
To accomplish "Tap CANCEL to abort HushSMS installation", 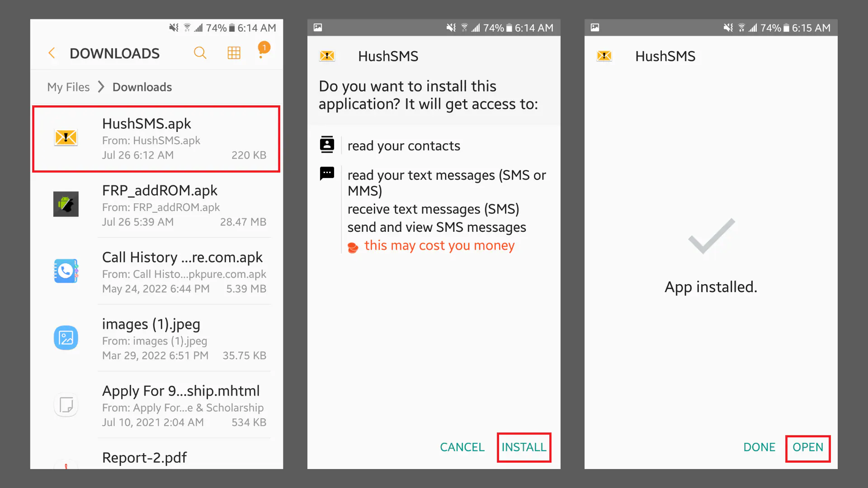I will click(x=462, y=447).
